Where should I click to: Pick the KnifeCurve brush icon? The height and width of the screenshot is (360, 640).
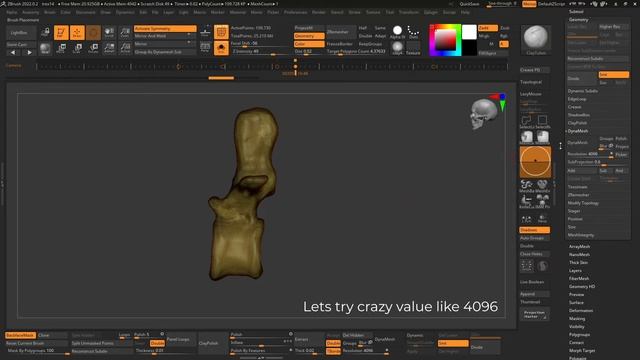click(x=527, y=202)
